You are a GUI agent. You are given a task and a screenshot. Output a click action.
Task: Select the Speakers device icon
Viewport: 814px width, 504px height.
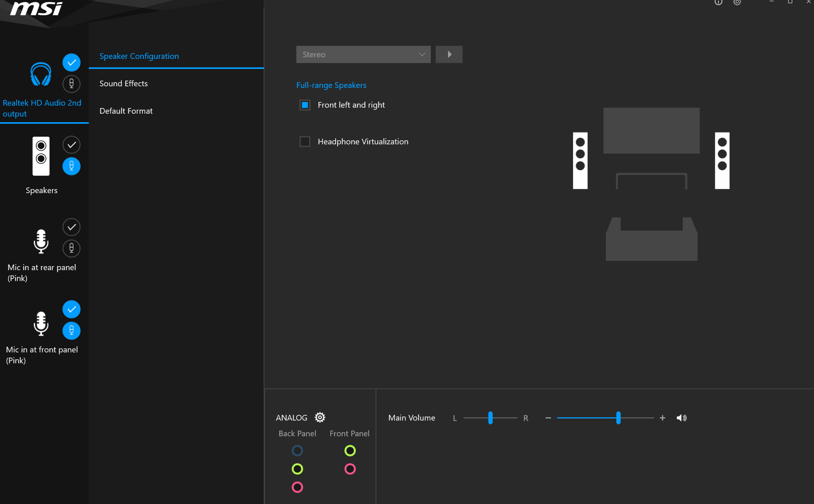(41, 156)
